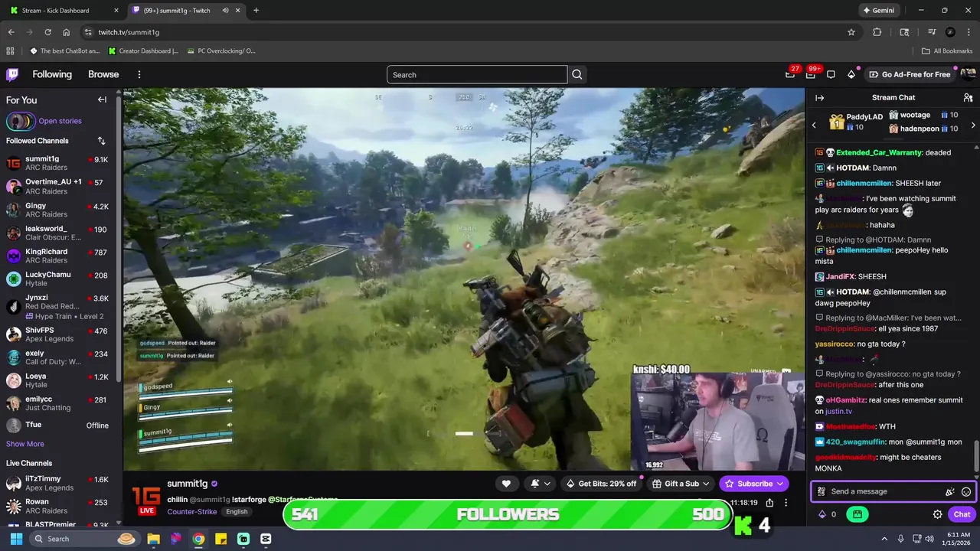Show next gift leaderboard with right chevron
This screenshot has height=551, width=980.
(x=973, y=125)
